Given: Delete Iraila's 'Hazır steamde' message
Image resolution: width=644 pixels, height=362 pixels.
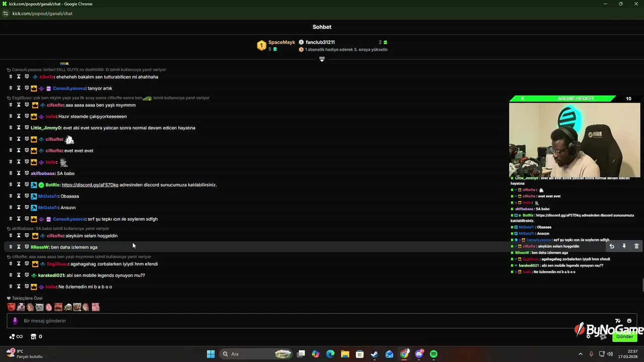Looking at the screenshot, I should (11, 116).
